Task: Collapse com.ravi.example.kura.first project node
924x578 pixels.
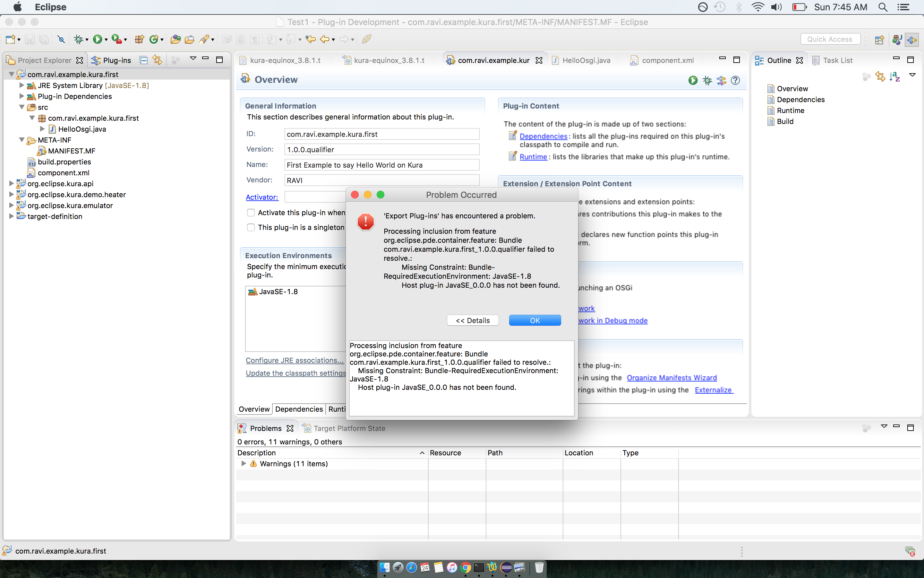Action: 12,74
